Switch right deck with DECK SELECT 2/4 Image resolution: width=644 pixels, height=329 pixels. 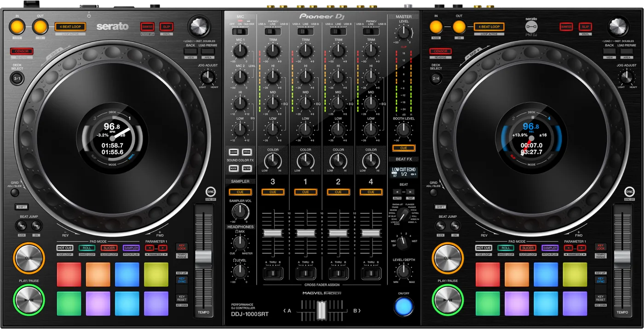(436, 79)
